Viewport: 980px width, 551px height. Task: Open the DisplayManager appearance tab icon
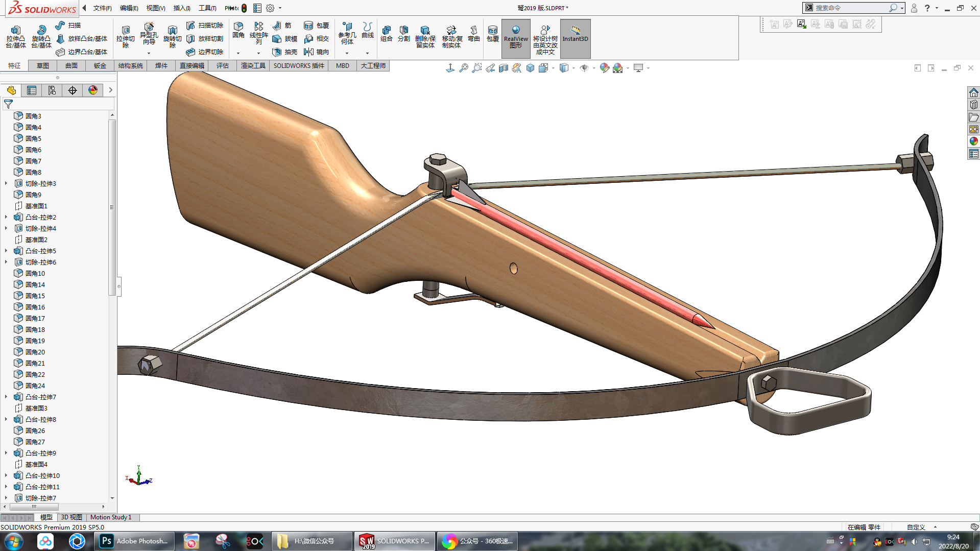[93, 90]
